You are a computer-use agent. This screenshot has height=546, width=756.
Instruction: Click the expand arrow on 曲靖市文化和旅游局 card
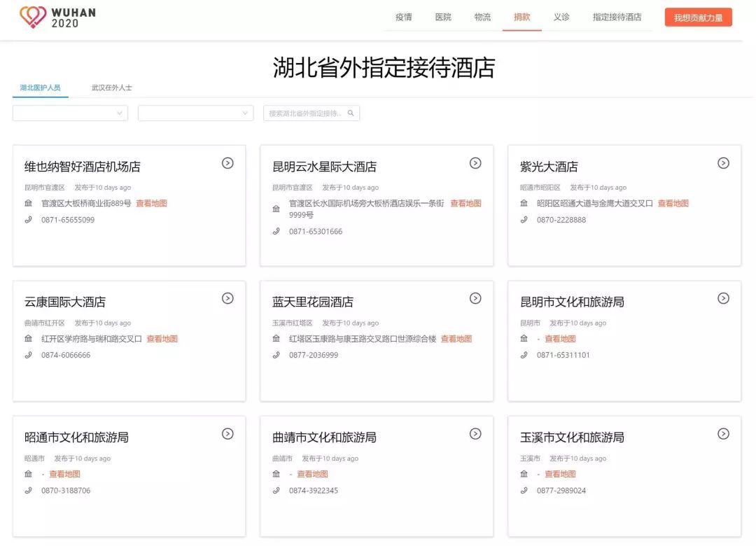[x=475, y=433]
